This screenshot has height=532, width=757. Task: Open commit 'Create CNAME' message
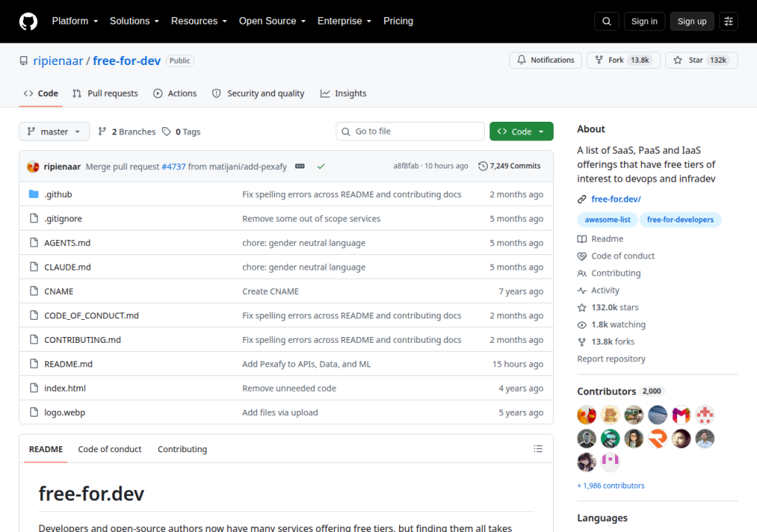271,292
